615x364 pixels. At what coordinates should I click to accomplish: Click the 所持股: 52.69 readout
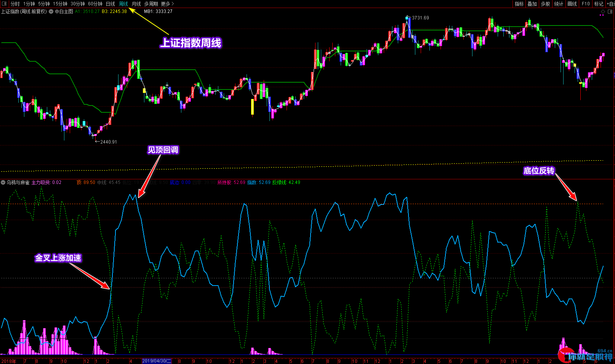click(231, 182)
